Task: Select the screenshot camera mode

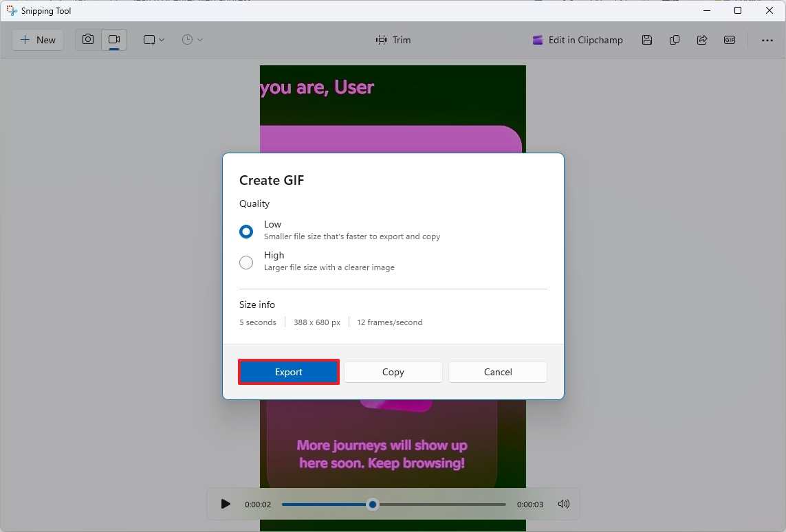Action: pyautogui.click(x=87, y=39)
